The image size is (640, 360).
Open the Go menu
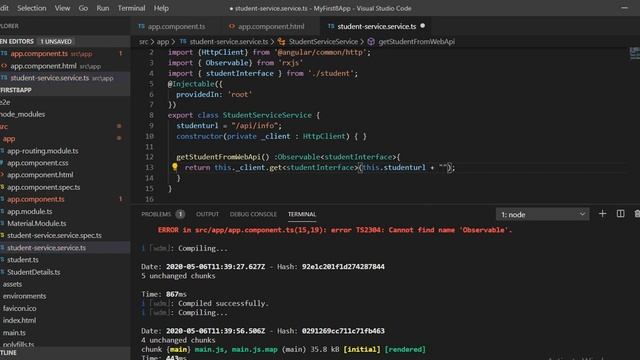(x=83, y=8)
